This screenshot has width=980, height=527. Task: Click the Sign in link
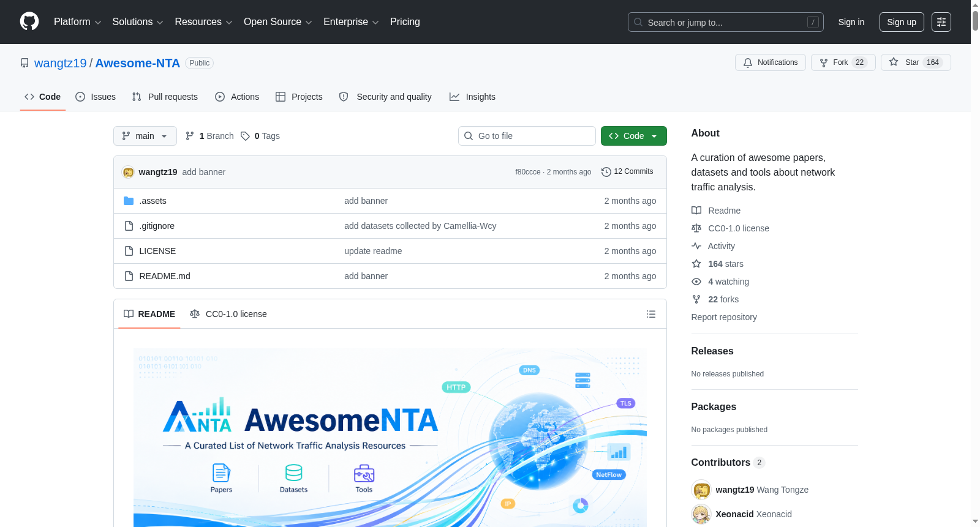(851, 22)
